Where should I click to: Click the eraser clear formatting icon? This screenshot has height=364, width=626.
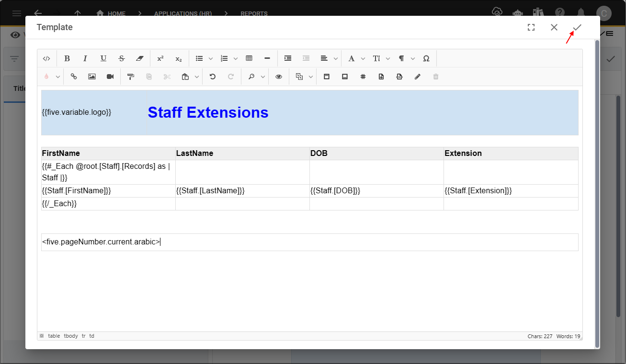click(x=139, y=58)
